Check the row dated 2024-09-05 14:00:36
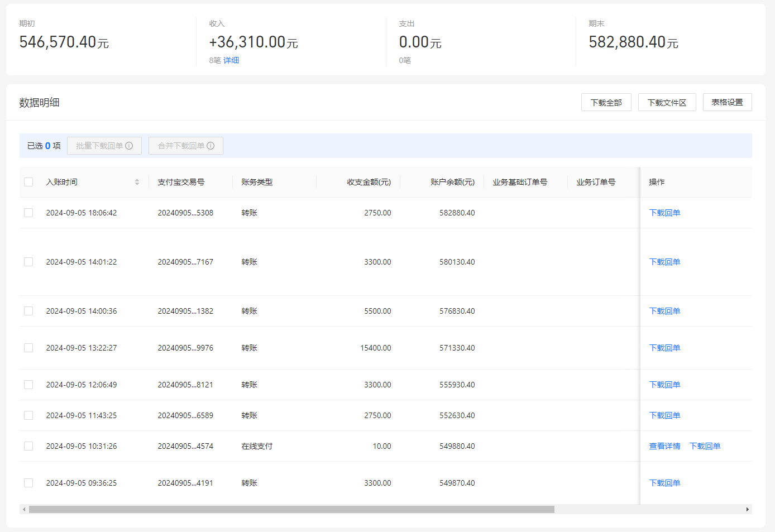Viewport: 775px width, 532px height. tap(28, 311)
